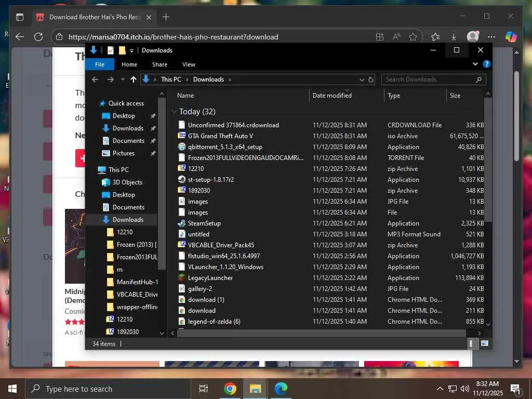Click the Edge URL address bar
The width and height of the screenshot is (532, 399).
pos(217,37)
